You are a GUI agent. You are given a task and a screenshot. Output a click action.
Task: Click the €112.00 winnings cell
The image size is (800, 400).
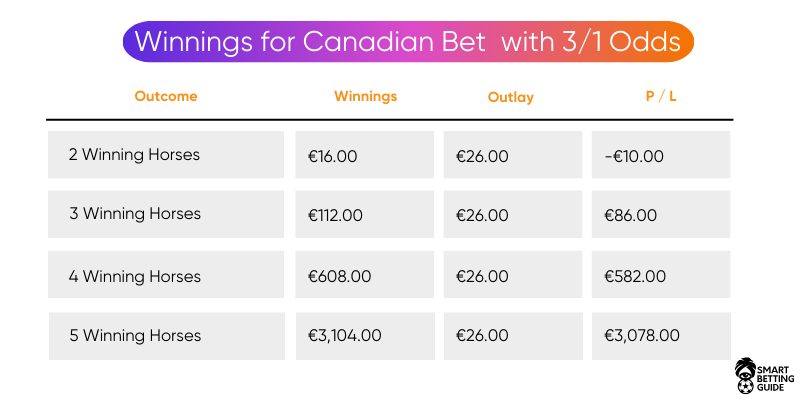[x=365, y=214]
